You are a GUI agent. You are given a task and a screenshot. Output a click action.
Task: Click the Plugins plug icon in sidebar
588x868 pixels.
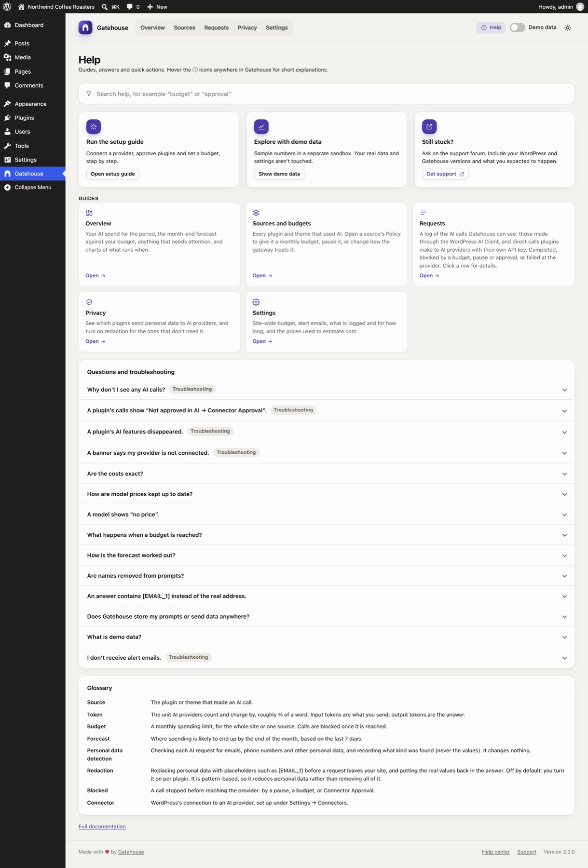click(x=8, y=118)
